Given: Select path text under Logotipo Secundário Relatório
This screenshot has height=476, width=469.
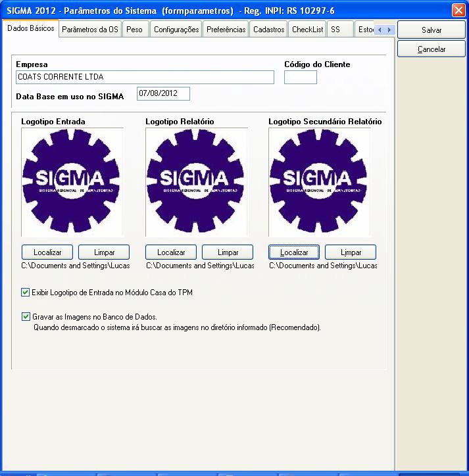Looking at the screenshot, I should [x=323, y=266].
